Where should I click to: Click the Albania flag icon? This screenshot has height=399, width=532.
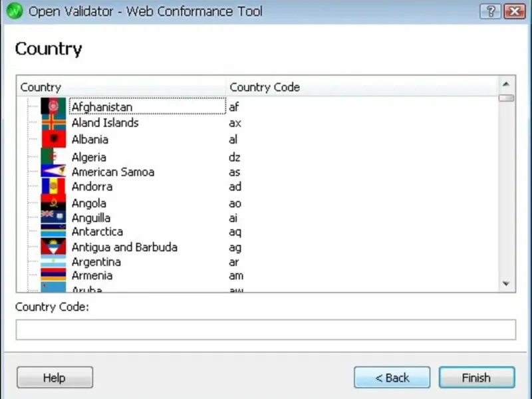[x=53, y=139]
